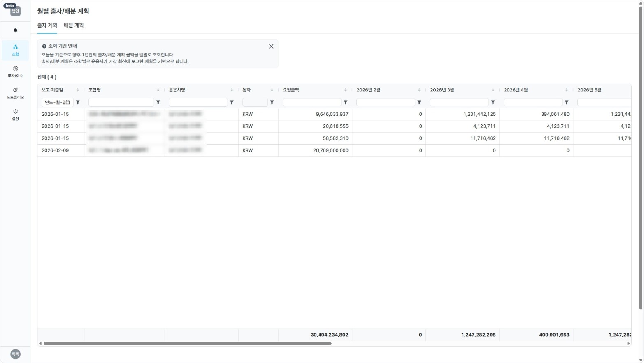The width and height of the screenshot is (644, 363).
Task: Open the 설정 settings icon
Action: pyautogui.click(x=15, y=115)
